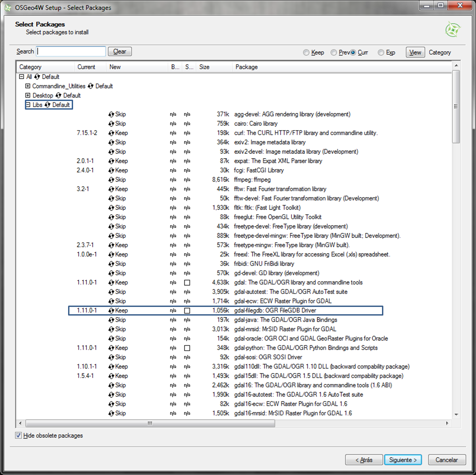
Task: Check the source checkbox for gdal-python
Action: (x=187, y=348)
